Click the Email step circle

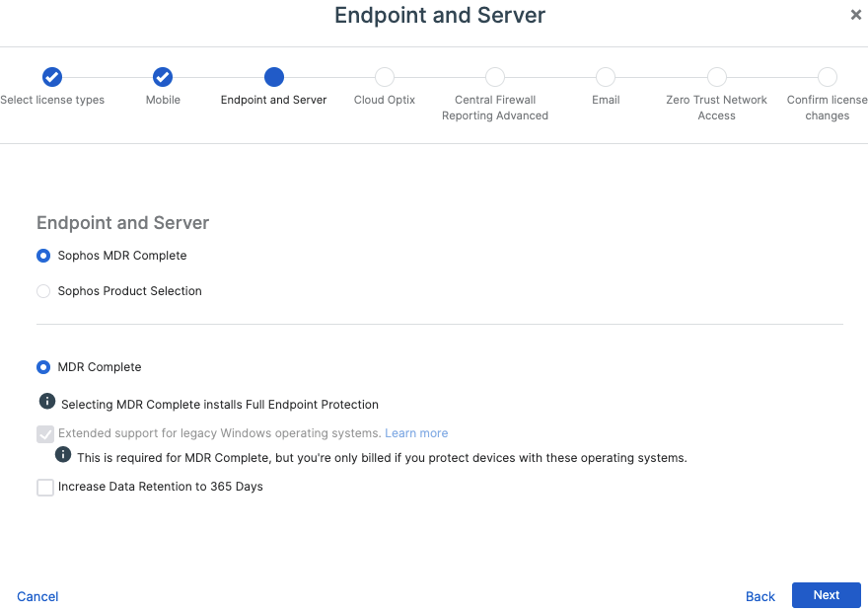tap(605, 77)
